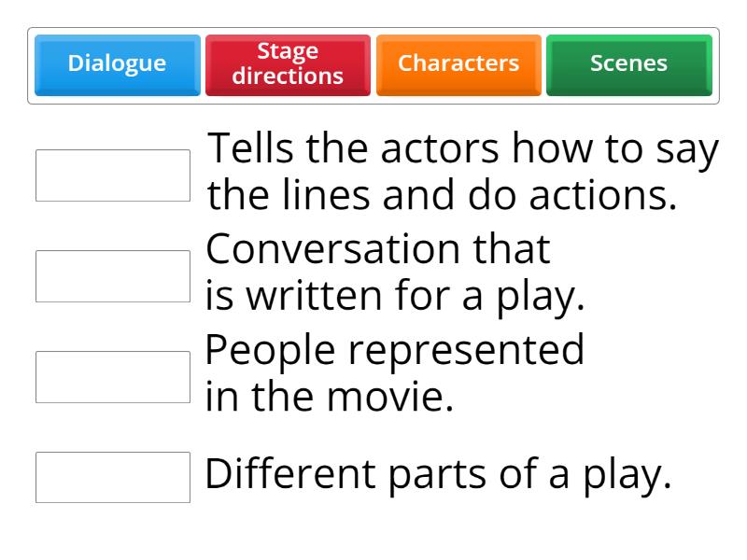Click the orange Characters keyword button
Screen dimensions: 747x560
point(458,63)
